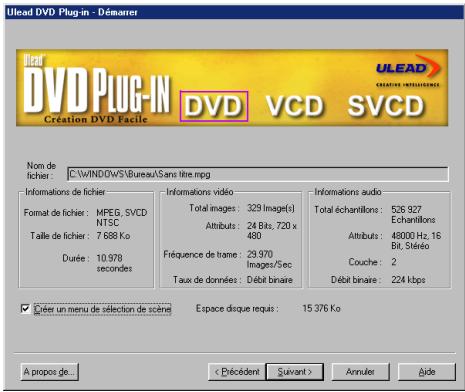Open the 'A propos de...' dialog
The height and width of the screenshot is (392, 465).
click(49, 372)
